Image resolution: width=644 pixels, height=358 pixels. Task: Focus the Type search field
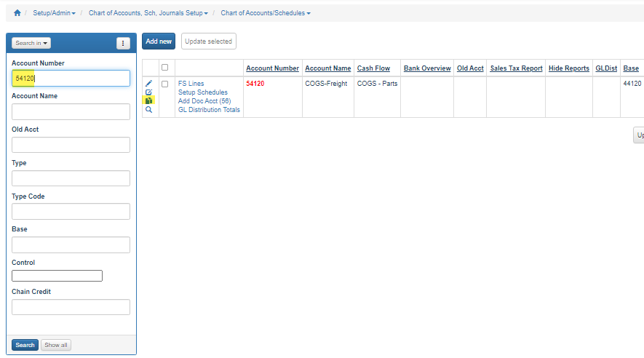point(71,178)
